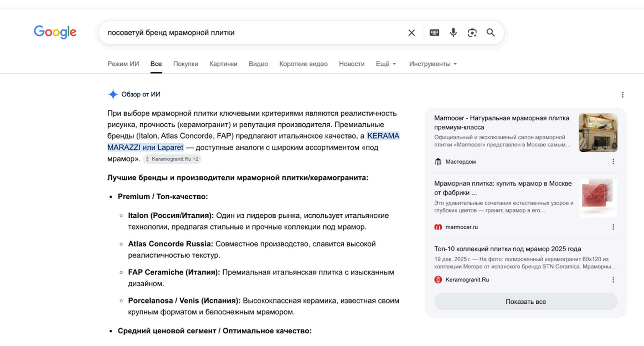644x346 pixels.
Task: Open Мраморная плитка купить мрамор result
Action: (x=503, y=188)
